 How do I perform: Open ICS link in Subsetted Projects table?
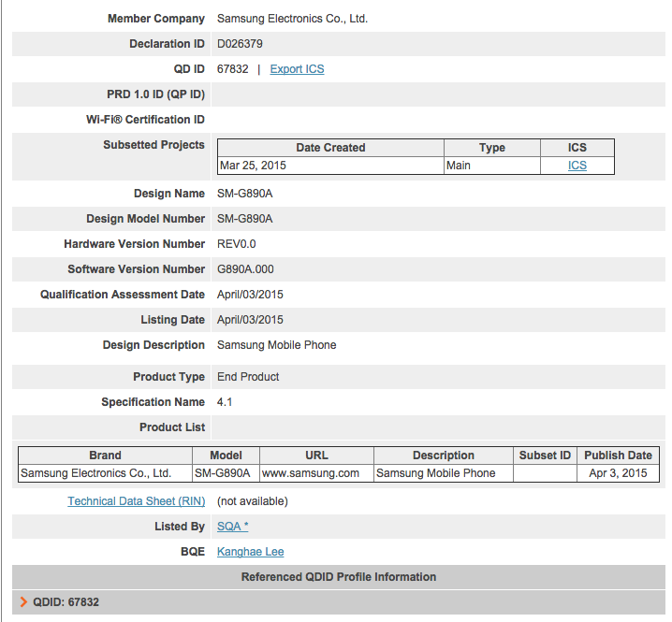(x=577, y=166)
